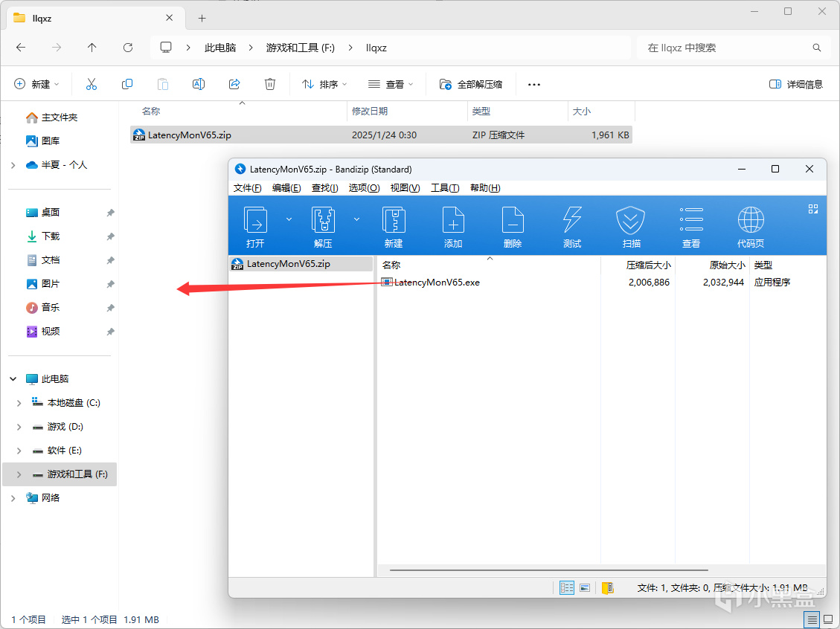The width and height of the screenshot is (840, 629).
Task: Select LatencyMonV65.zip in Explorer file list
Action: tap(381, 135)
